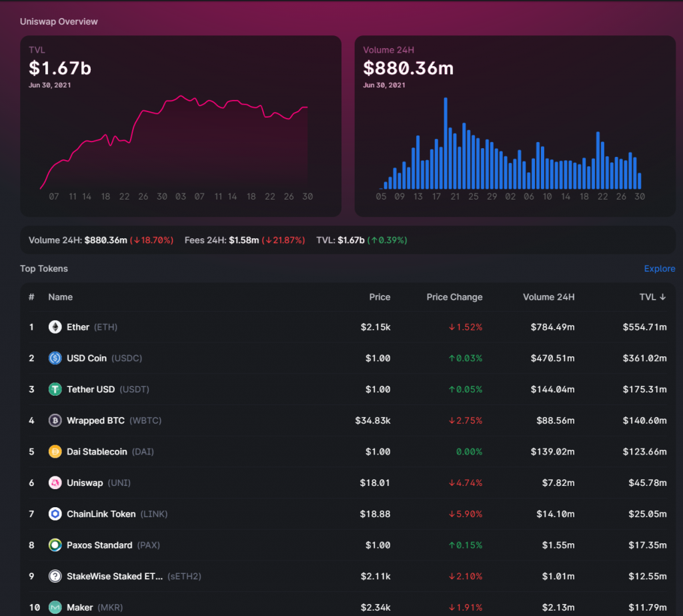
Task: Click the Ether token icon
Action: pyautogui.click(x=55, y=327)
